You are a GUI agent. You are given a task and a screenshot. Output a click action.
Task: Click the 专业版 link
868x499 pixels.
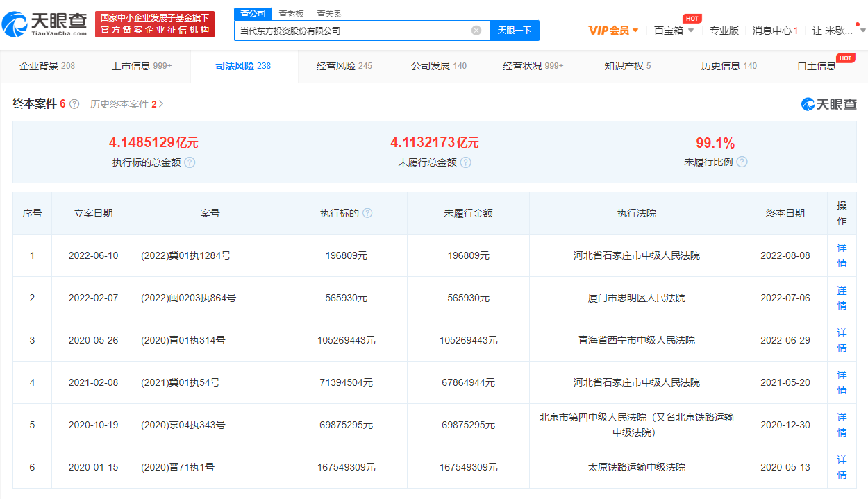point(724,31)
